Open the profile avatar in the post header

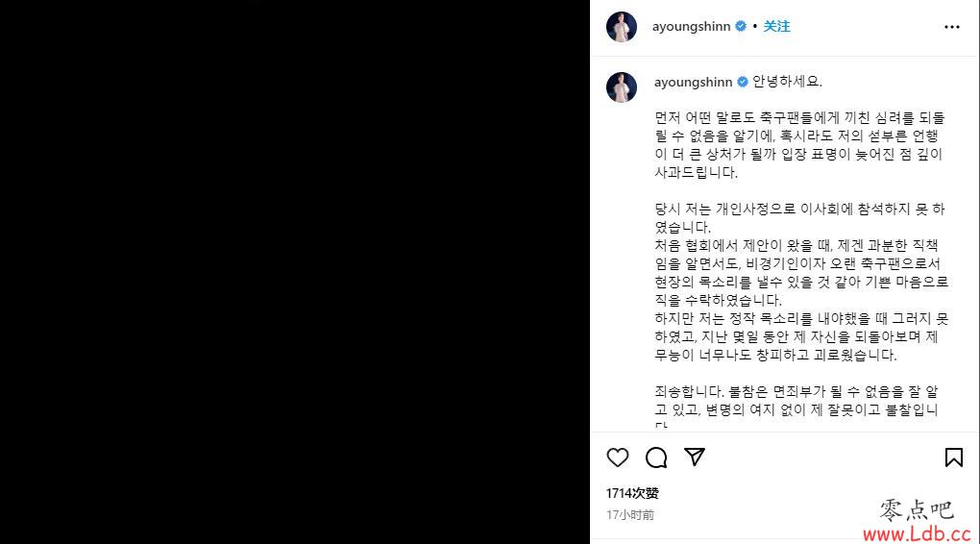622,27
